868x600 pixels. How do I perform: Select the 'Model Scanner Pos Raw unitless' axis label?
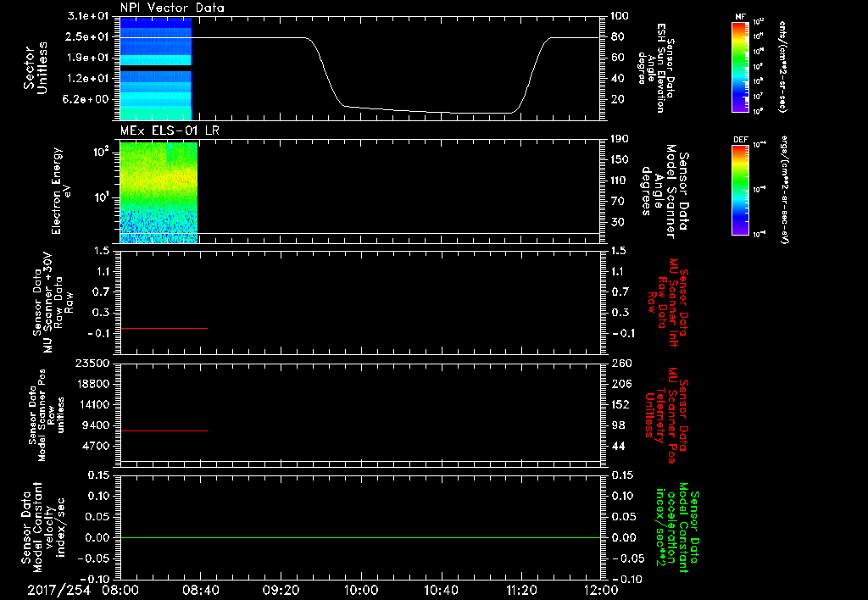pyautogui.click(x=47, y=415)
